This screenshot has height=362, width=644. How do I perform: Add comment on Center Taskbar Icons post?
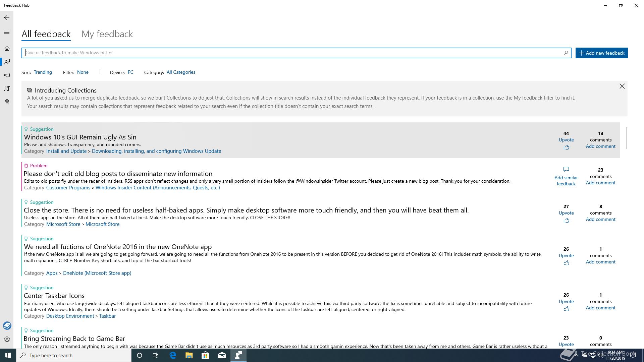tap(600, 308)
